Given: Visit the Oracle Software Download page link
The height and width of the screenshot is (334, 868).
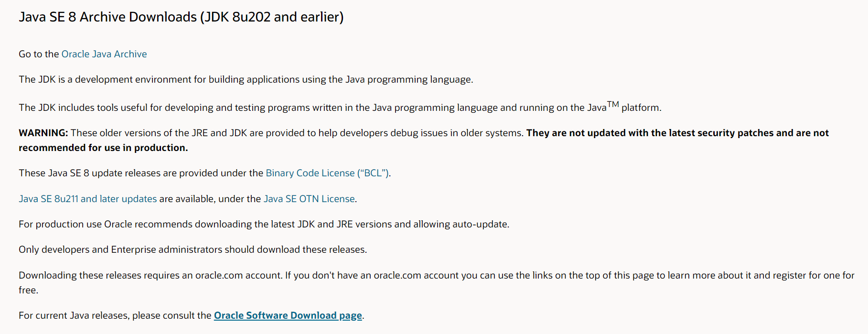Looking at the screenshot, I should click(x=288, y=315).
